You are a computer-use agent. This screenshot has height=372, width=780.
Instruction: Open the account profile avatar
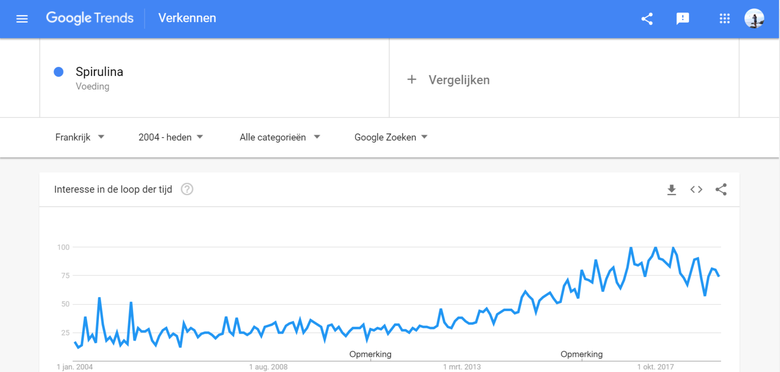(754, 19)
